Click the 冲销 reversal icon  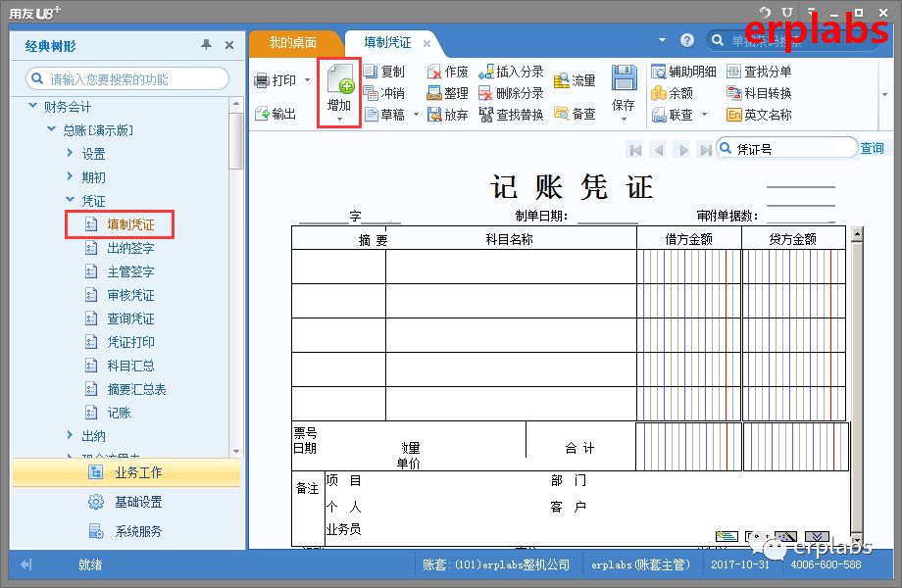(371, 92)
